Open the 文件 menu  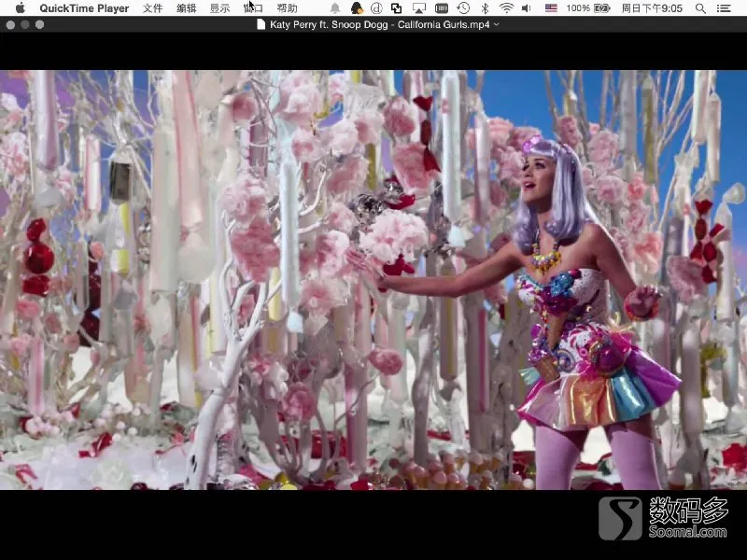[x=153, y=8]
